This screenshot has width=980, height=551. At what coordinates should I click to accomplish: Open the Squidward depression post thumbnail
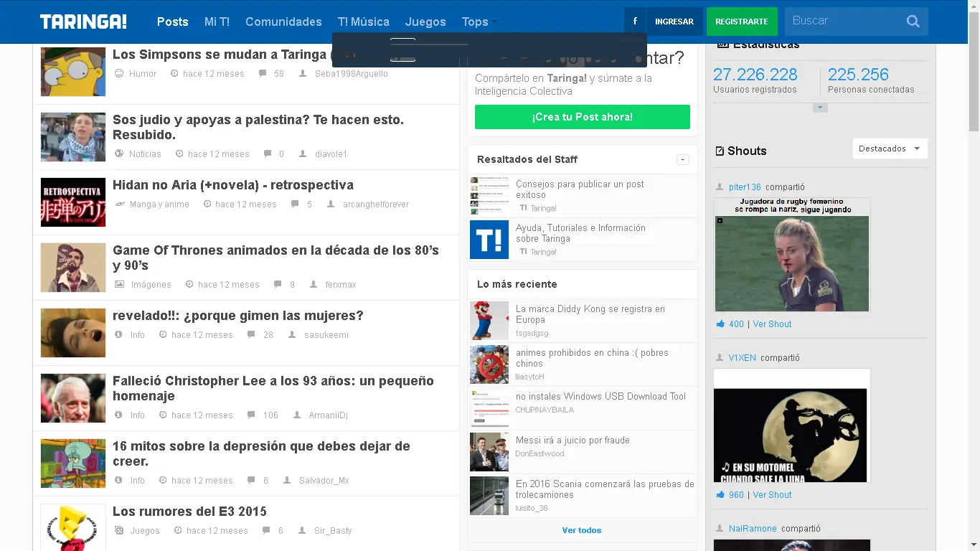coord(73,463)
